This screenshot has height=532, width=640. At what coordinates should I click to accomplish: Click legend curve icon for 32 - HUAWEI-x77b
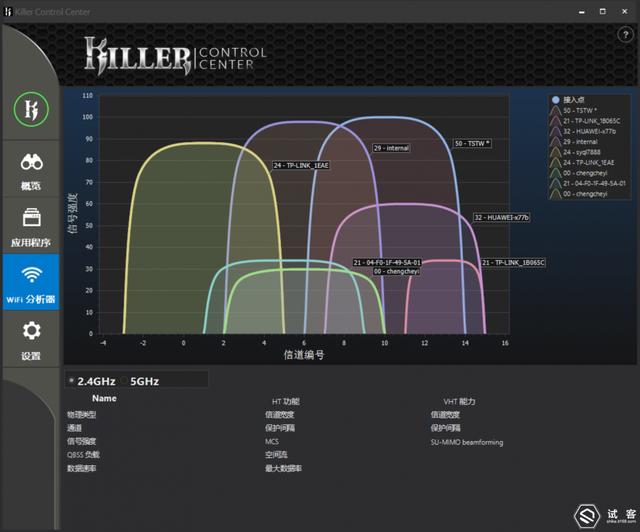pyautogui.click(x=555, y=131)
